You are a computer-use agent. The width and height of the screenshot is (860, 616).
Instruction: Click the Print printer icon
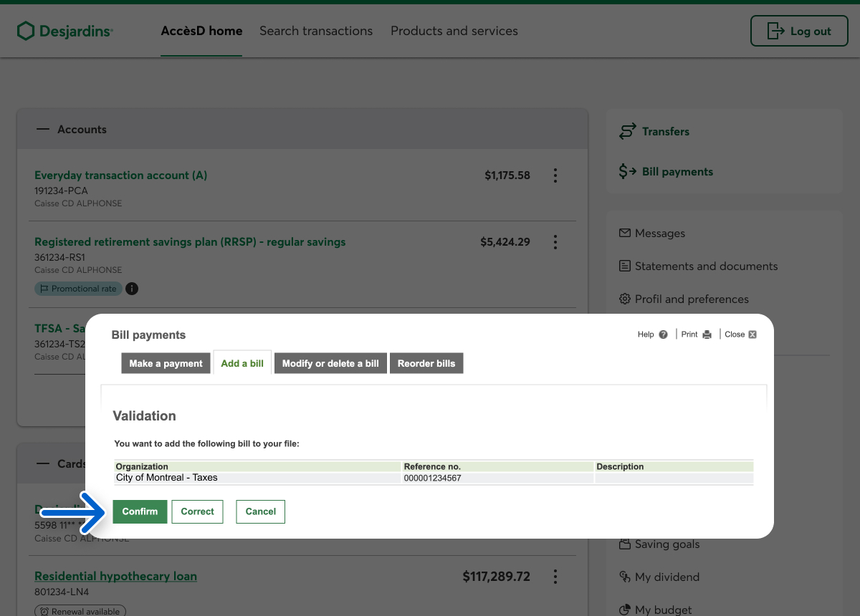[707, 335]
